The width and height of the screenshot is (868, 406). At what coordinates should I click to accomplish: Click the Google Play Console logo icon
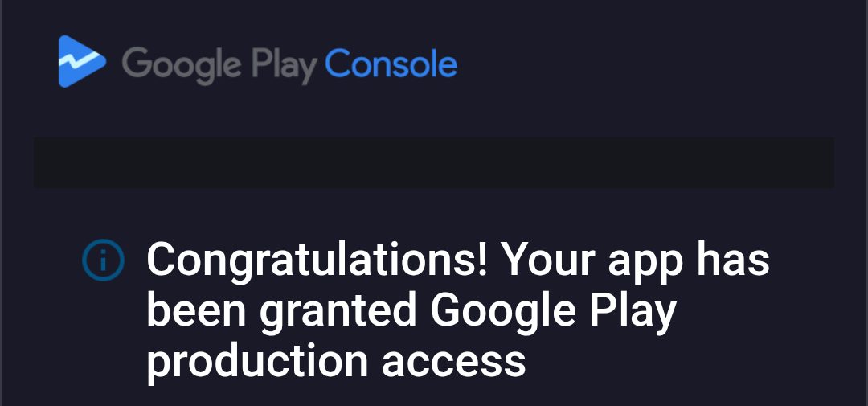(82, 62)
